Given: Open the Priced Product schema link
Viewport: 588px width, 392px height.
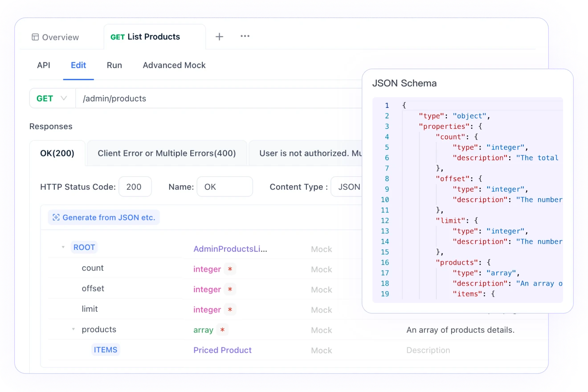Looking at the screenshot, I should 222,350.
